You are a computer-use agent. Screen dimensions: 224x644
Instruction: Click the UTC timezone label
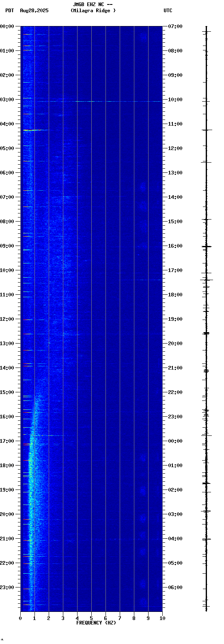pos(168,11)
